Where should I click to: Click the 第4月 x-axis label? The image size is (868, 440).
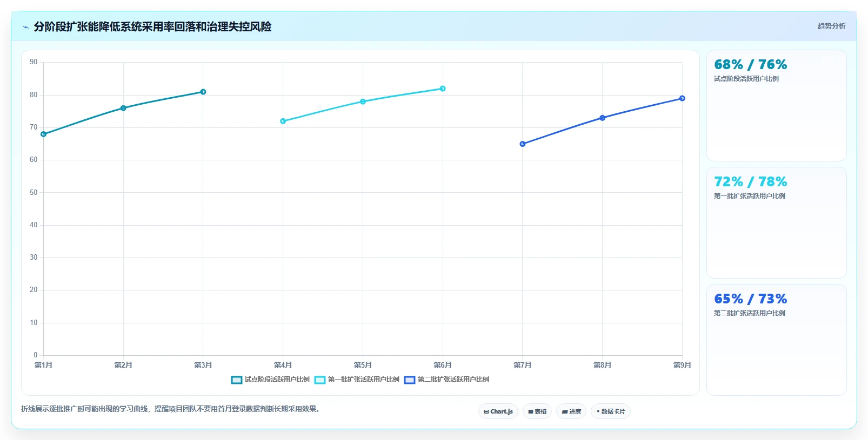[283, 365]
